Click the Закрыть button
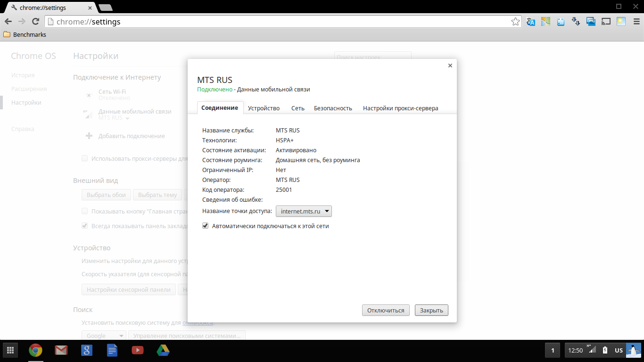 point(431,310)
